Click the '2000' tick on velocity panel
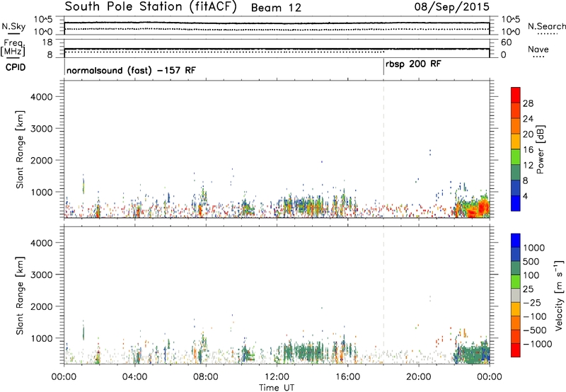566x392 pixels. (41, 306)
